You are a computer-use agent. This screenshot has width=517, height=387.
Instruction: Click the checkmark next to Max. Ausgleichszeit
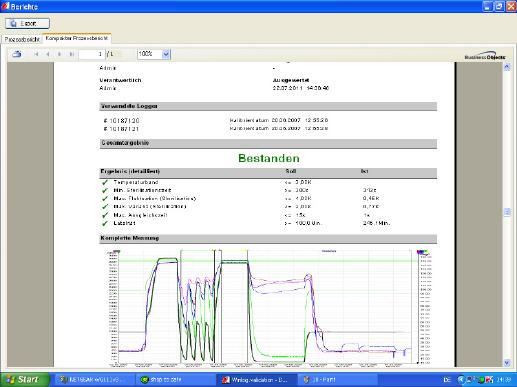coord(105,215)
